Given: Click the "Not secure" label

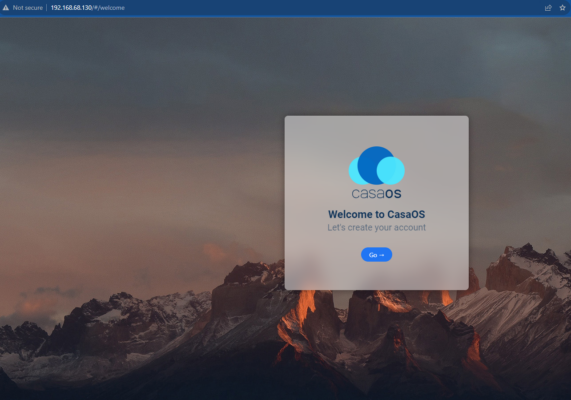Looking at the screenshot, I should [x=28, y=8].
